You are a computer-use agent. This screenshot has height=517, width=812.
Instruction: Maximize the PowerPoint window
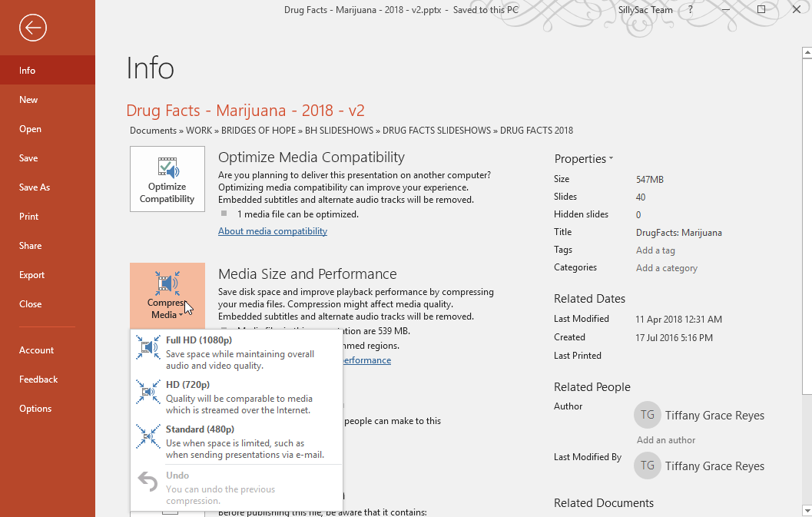[761, 9]
